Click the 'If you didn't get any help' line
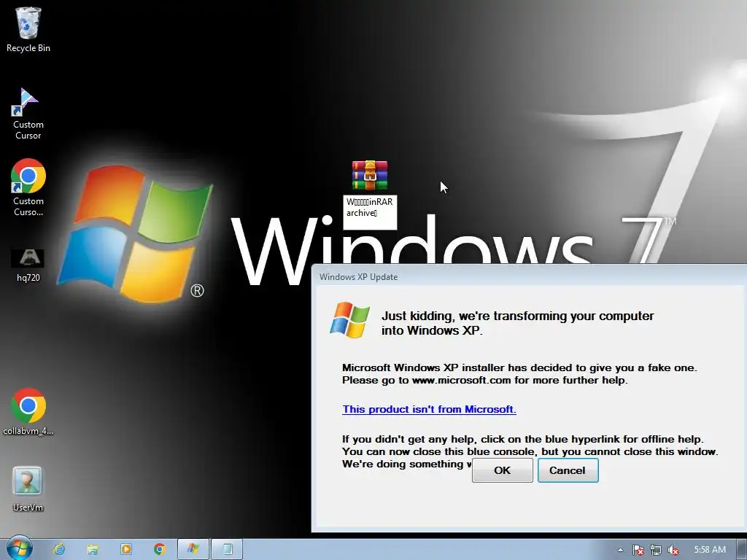747x560 pixels. (522, 439)
